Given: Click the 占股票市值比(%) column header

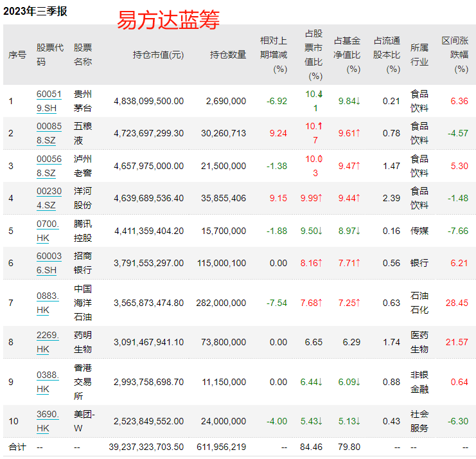Looking at the screenshot, I should 313,55.
